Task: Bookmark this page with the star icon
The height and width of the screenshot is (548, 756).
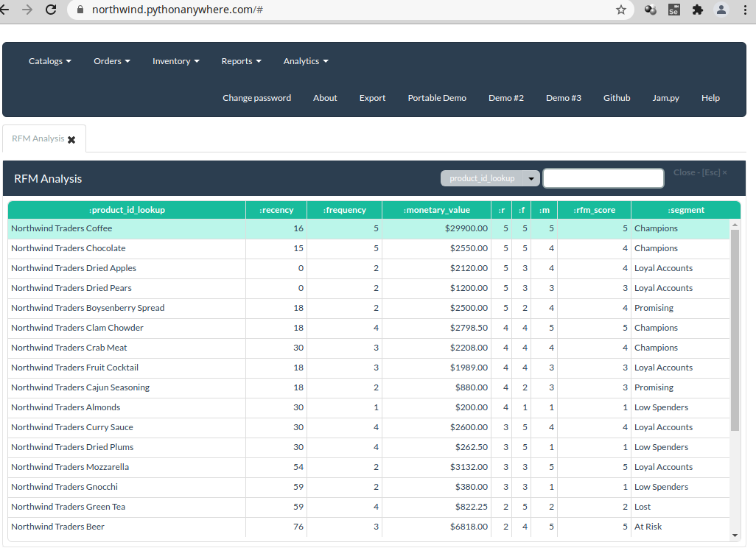Action: coord(621,10)
